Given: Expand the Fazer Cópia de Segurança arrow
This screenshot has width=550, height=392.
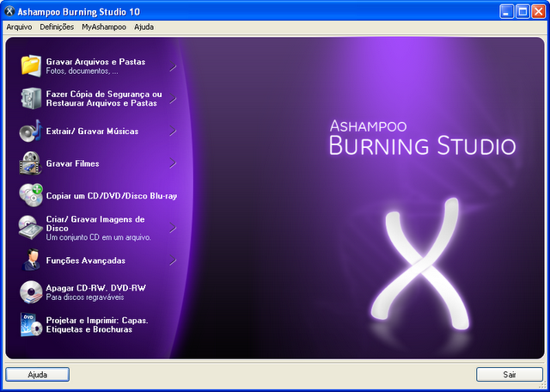Looking at the screenshot, I should 173,99.
